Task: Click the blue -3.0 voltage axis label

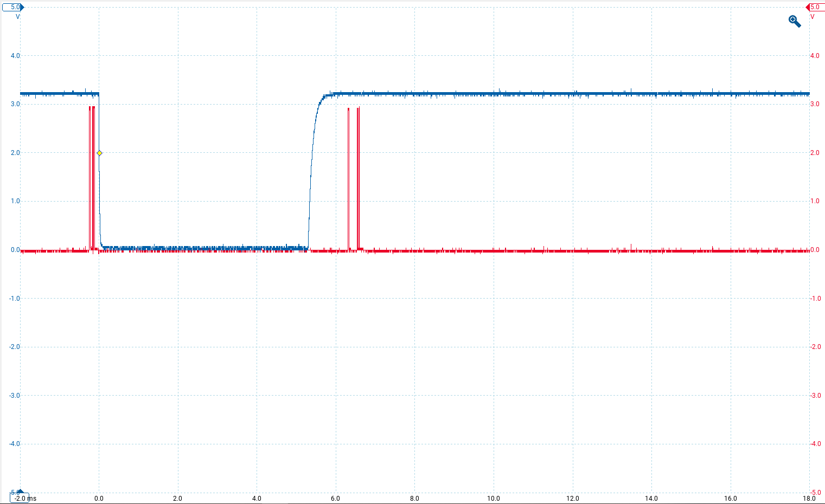Action: point(14,396)
